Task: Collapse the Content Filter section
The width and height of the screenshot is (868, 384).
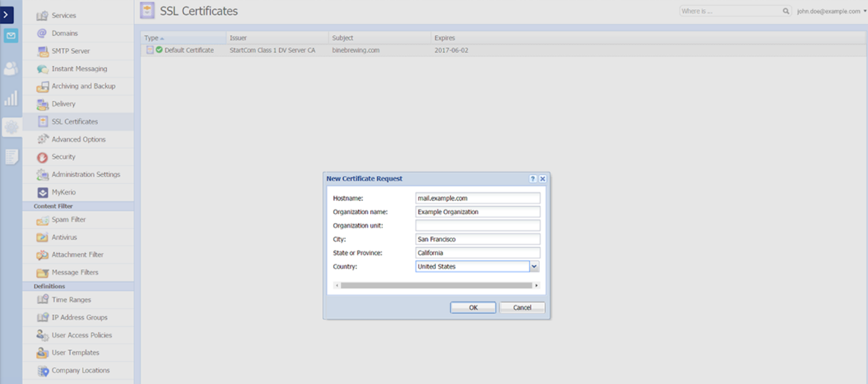Action: pyautogui.click(x=78, y=206)
